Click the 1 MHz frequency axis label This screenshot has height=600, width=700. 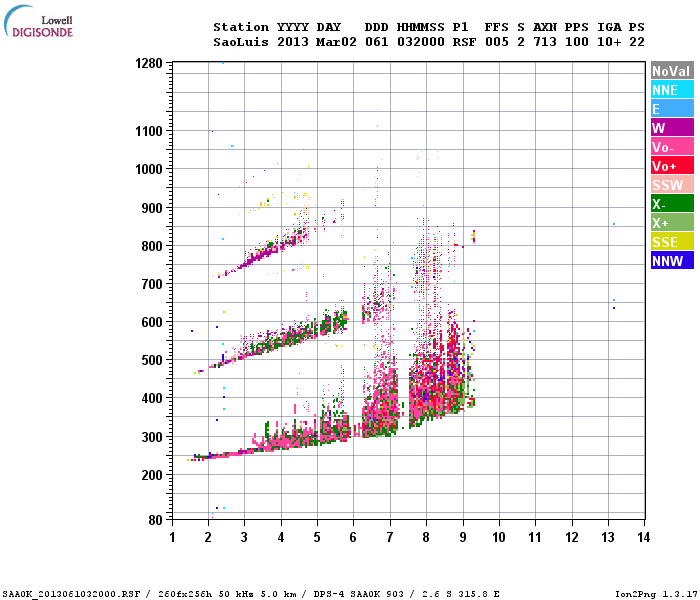point(172,537)
